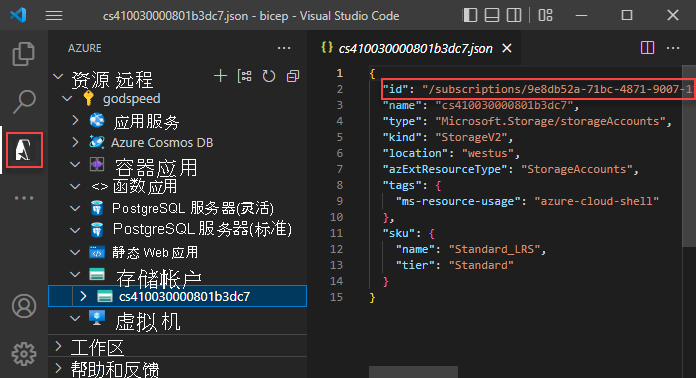Image resolution: width=696 pixels, height=378 pixels.
Task: Click the 存储帐户 storage icon
Action: (97, 274)
